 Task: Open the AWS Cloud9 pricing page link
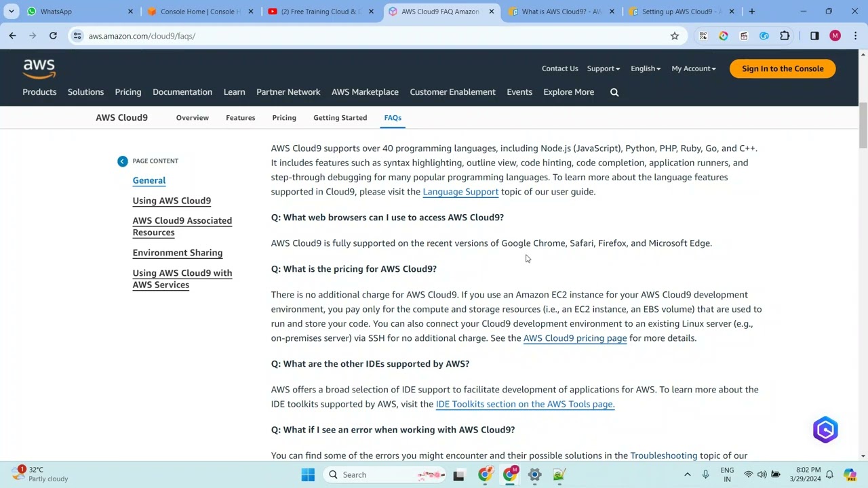coord(575,338)
